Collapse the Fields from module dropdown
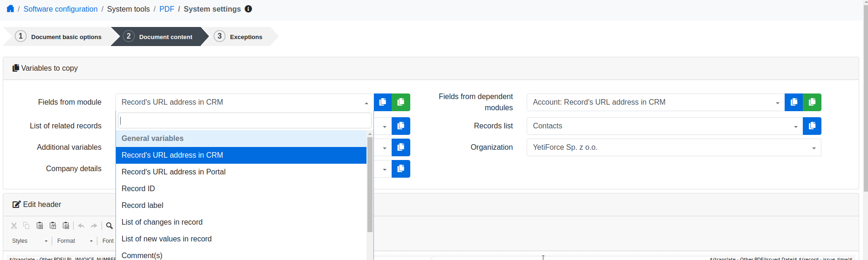868x260 pixels. pos(366,103)
